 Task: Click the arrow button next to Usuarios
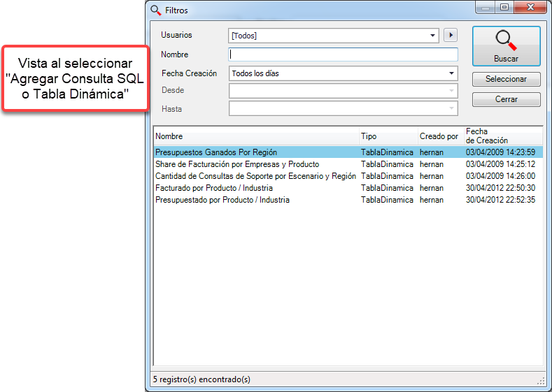pos(451,35)
